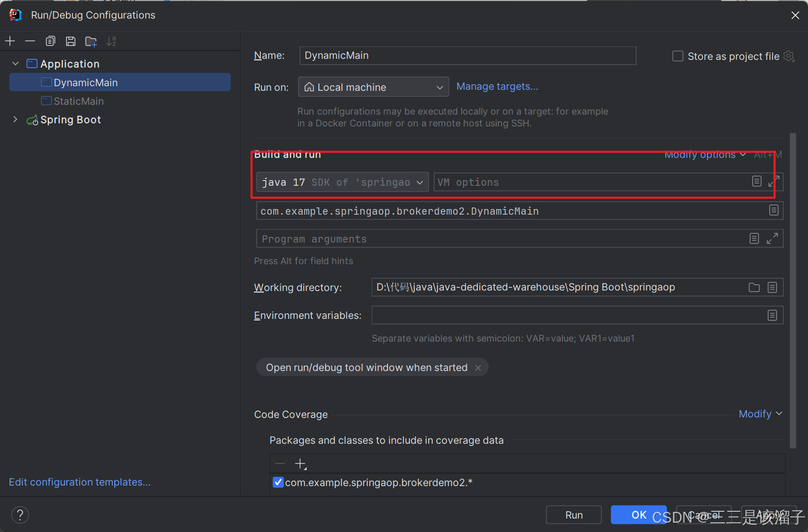Uncheck the brokerdemo2 coverage package

pos(278,482)
